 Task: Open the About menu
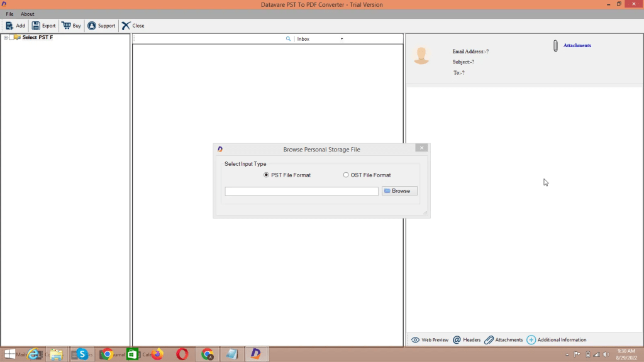28,14
